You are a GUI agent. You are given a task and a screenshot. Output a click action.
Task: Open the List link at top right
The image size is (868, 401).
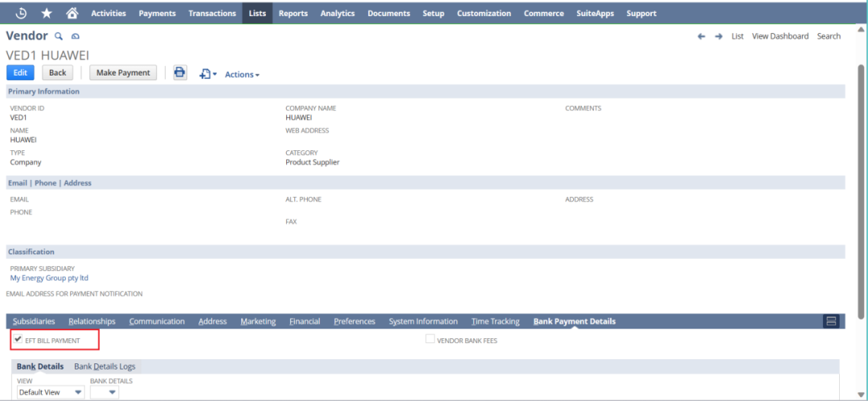coord(737,36)
